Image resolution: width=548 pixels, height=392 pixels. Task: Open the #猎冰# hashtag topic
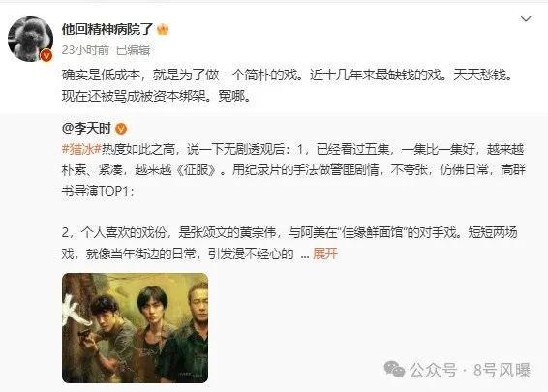click(x=81, y=149)
